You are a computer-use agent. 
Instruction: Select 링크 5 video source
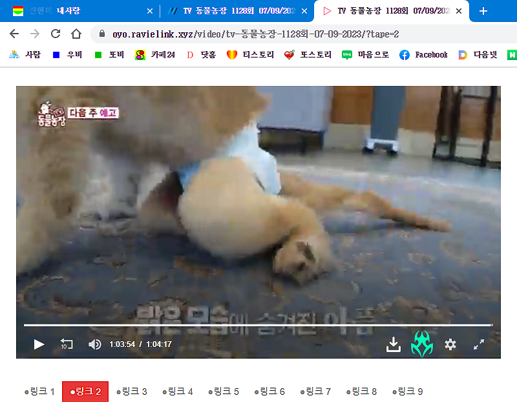[224, 392]
